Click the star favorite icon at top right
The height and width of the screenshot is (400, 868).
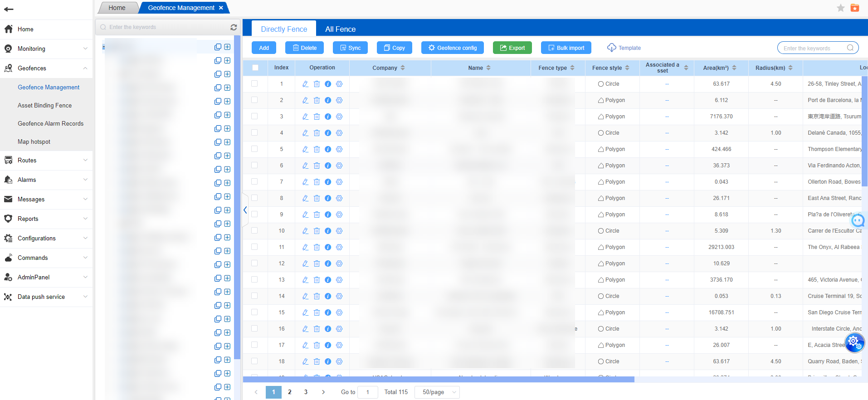click(840, 8)
